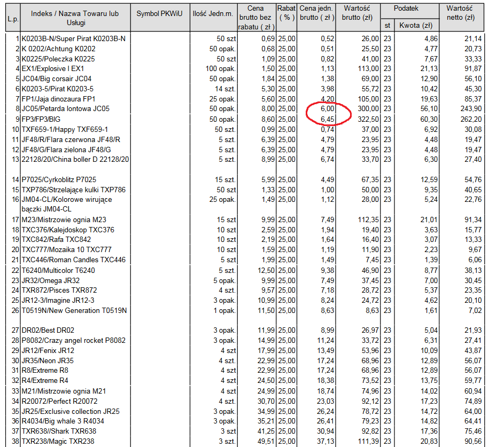
Task: Select the 'TXR238/Magic TXR238' product
Action: pyautogui.click(x=59, y=441)
